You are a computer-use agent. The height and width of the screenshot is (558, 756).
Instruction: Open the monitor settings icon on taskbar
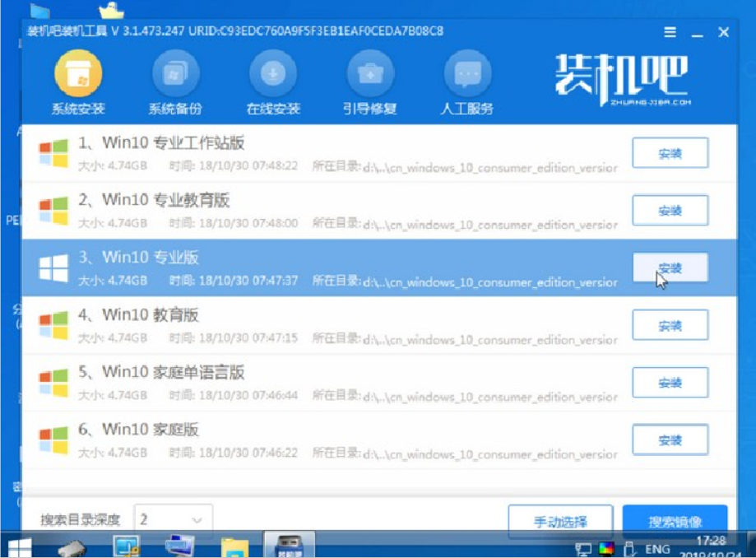click(127, 547)
